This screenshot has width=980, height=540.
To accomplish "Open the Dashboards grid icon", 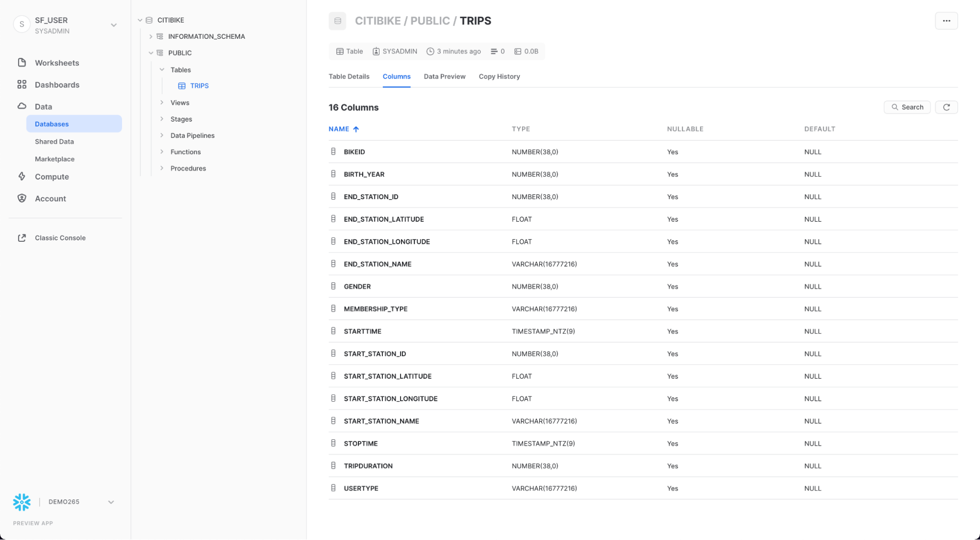I will coord(22,84).
